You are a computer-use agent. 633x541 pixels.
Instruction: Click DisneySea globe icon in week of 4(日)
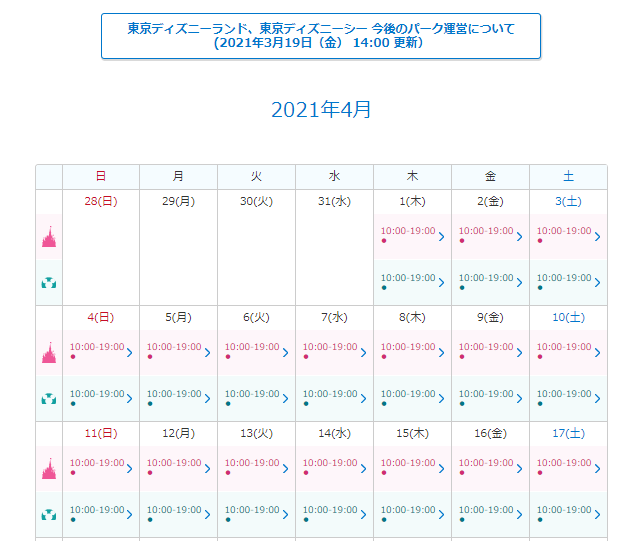pos(49,398)
